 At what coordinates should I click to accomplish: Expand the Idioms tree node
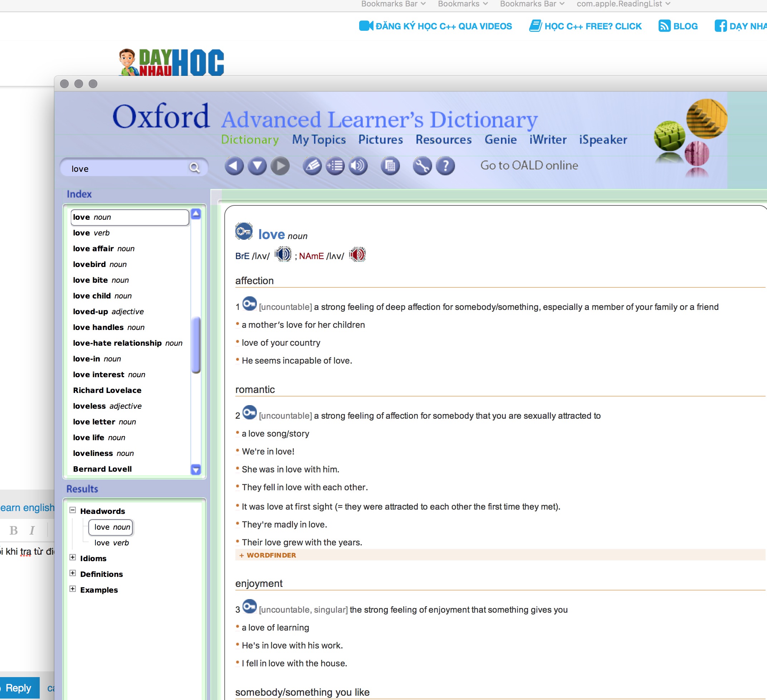(73, 558)
